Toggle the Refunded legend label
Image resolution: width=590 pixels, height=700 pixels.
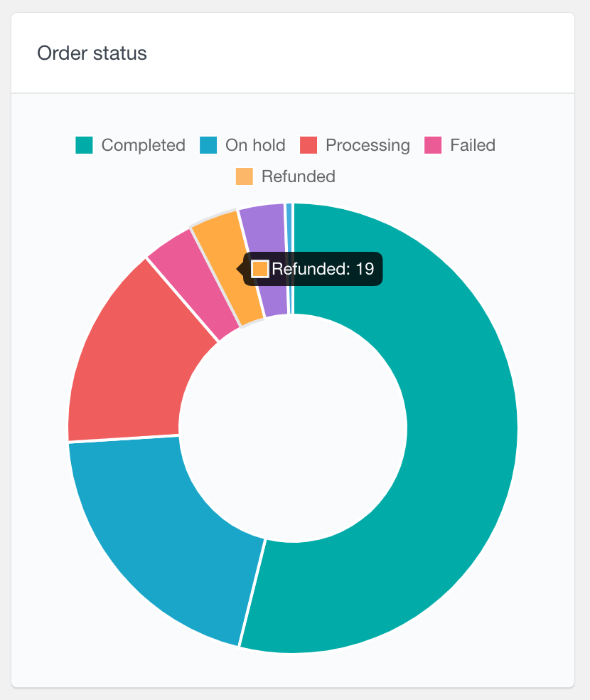click(x=299, y=176)
